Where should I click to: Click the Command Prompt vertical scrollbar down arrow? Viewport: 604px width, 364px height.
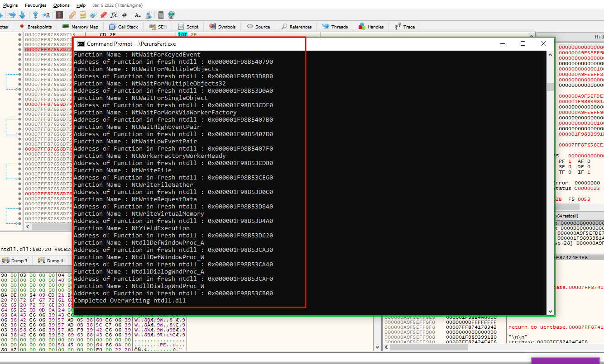(550, 311)
